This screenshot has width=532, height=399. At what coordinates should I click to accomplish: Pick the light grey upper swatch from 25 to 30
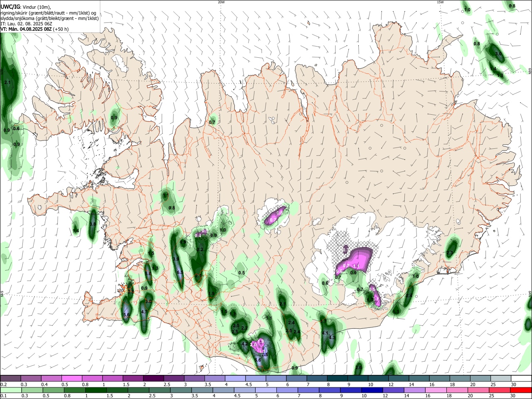(x=500, y=378)
